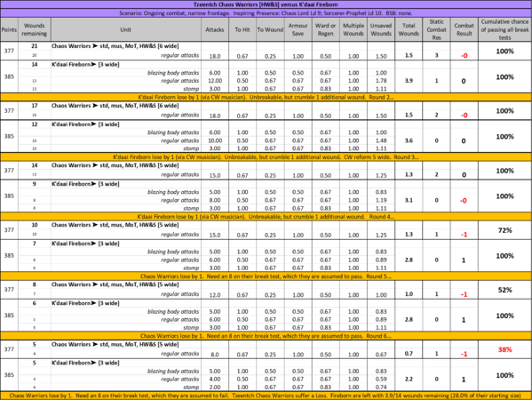Select the '12.00' regular attacks cell
The width and height of the screenshot is (532, 400).
tap(215, 81)
